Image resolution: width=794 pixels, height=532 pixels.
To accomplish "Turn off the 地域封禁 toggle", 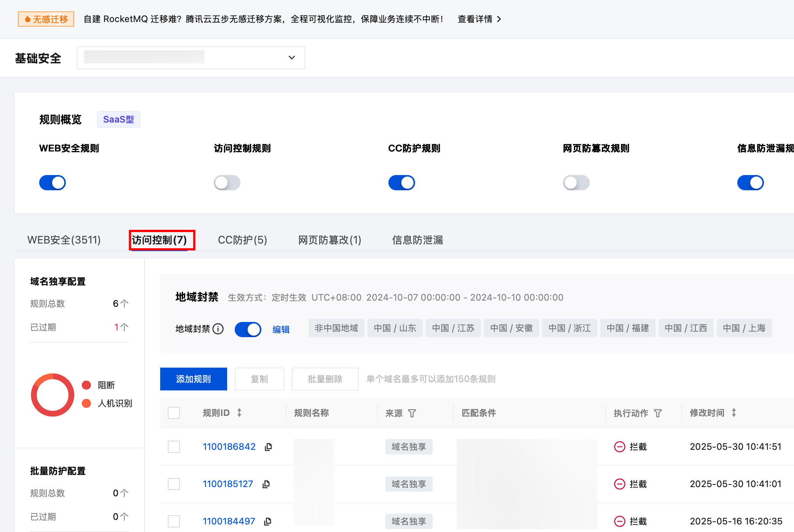I will [x=248, y=329].
